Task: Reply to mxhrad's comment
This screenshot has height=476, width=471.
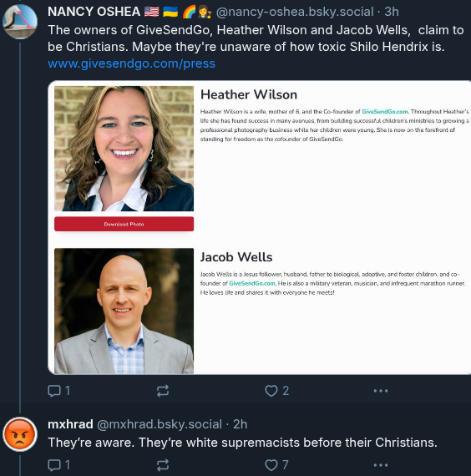Action: point(54,465)
